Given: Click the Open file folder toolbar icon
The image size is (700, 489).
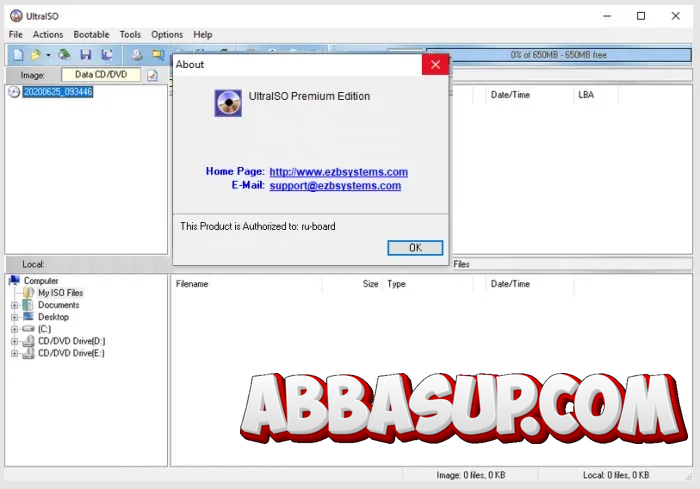Looking at the screenshot, I should point(36,54).
